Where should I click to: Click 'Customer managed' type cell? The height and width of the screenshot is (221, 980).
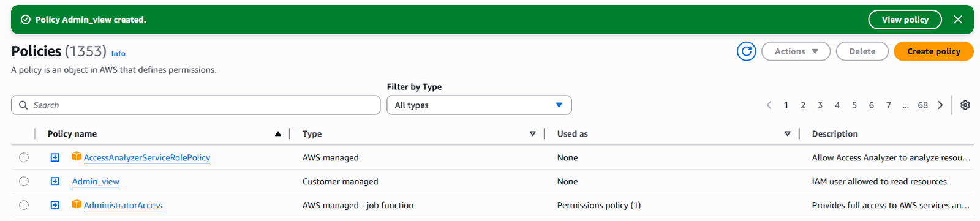[340, 181]
